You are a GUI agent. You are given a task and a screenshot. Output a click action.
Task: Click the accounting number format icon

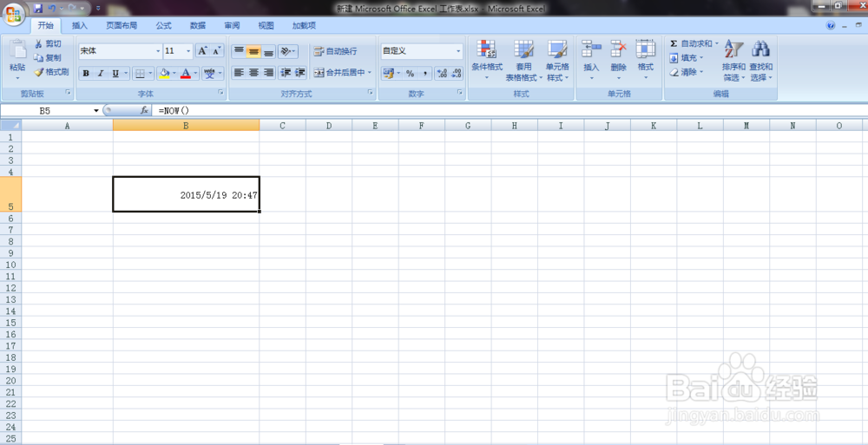coord(388,73)
